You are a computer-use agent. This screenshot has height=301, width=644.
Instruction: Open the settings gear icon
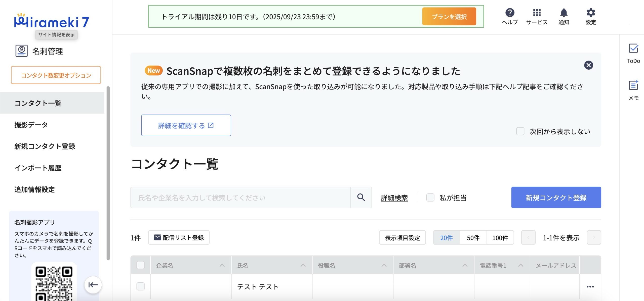[591, 13]
